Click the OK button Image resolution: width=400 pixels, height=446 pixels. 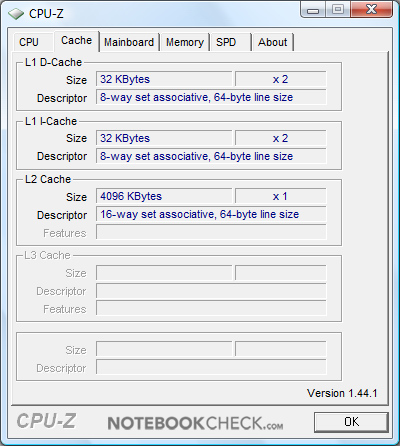pos(351,422)
